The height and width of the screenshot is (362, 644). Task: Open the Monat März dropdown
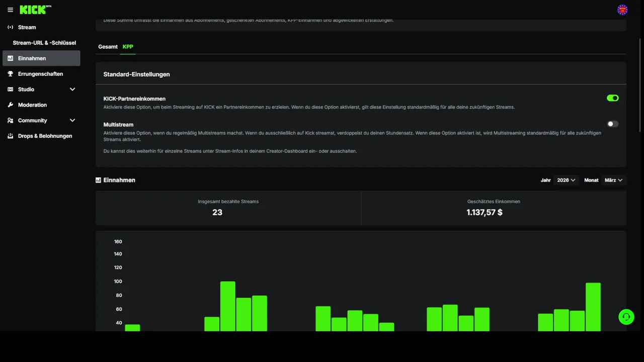click(x=614, y=180)
